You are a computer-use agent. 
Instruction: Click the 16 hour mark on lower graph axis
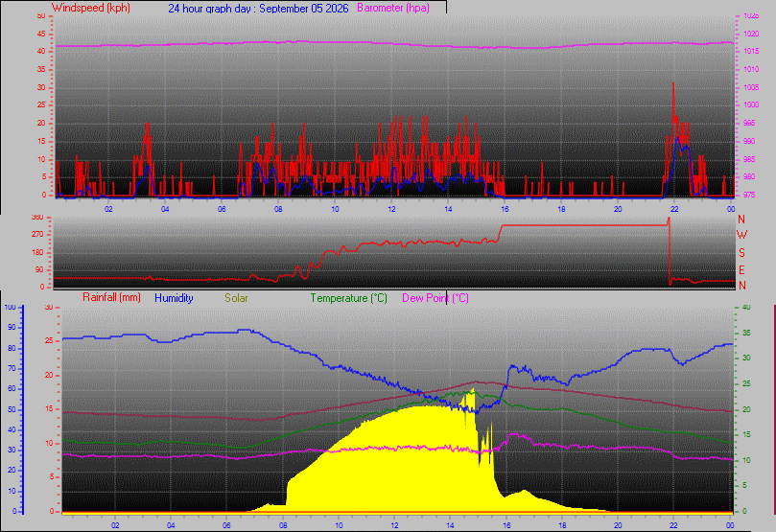click(506, 525)
